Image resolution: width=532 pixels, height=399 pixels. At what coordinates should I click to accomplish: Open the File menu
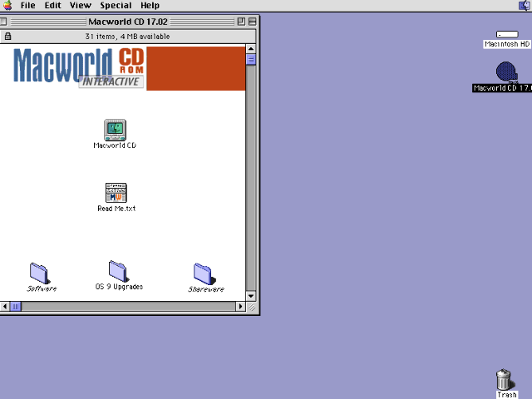(27, 6)
